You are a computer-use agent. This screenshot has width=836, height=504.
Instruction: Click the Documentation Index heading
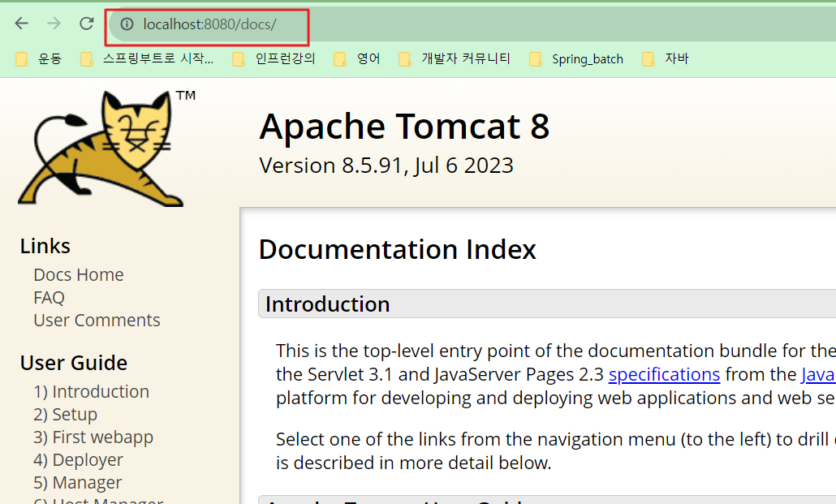point(397,250)
